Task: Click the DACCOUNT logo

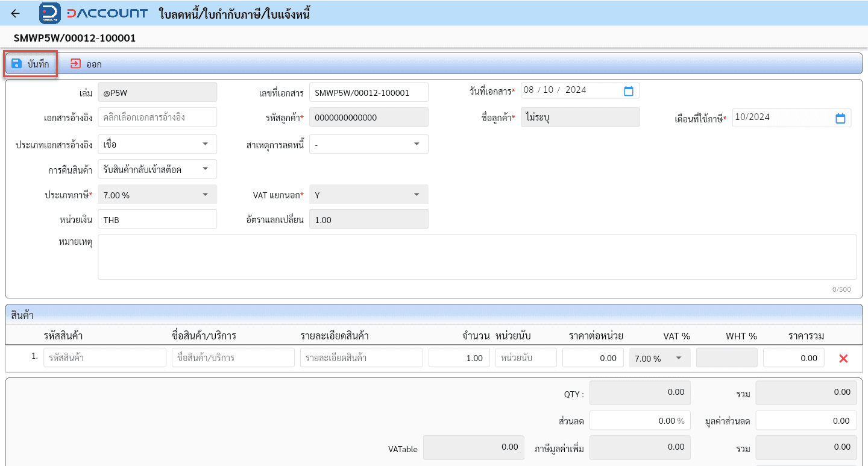Action: tap(93, 13)
